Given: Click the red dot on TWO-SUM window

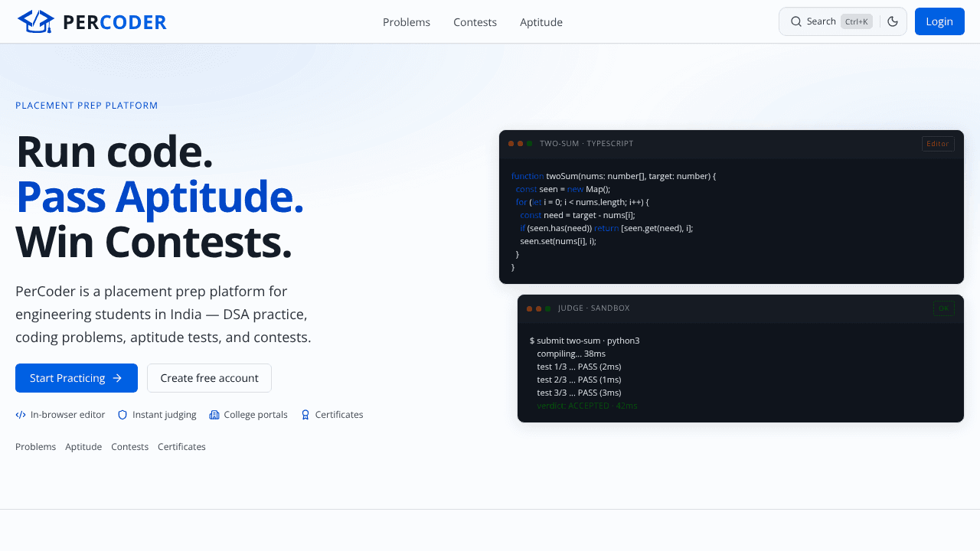Looking at the screenshot, I should [511, 144].
